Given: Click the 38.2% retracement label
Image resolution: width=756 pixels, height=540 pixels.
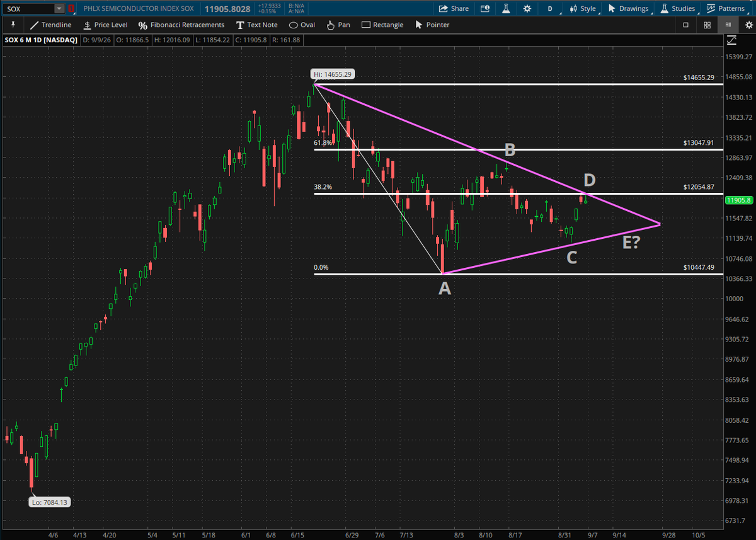Looking at the screenshot, I should [323, 187].
